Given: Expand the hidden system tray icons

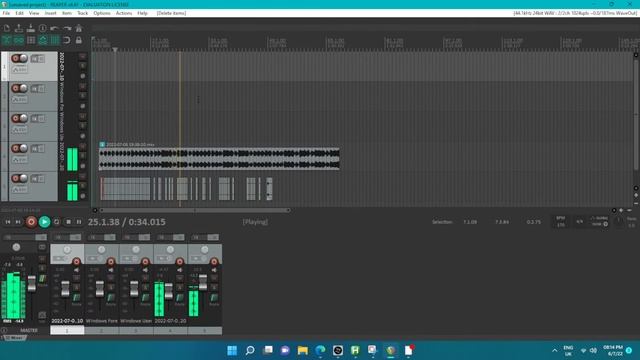Looking at the screenshot, I should [554, 351].
